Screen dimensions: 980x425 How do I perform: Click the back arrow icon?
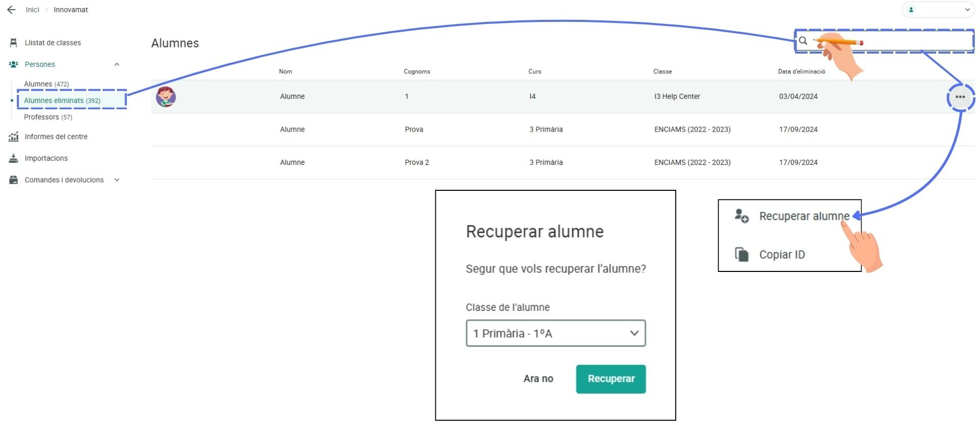tap(11, 10)
